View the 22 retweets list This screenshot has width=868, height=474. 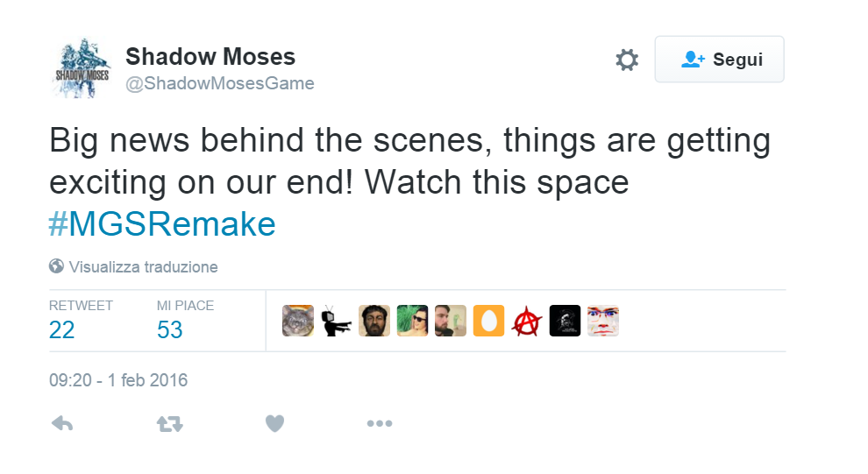(x=62, y=329)
